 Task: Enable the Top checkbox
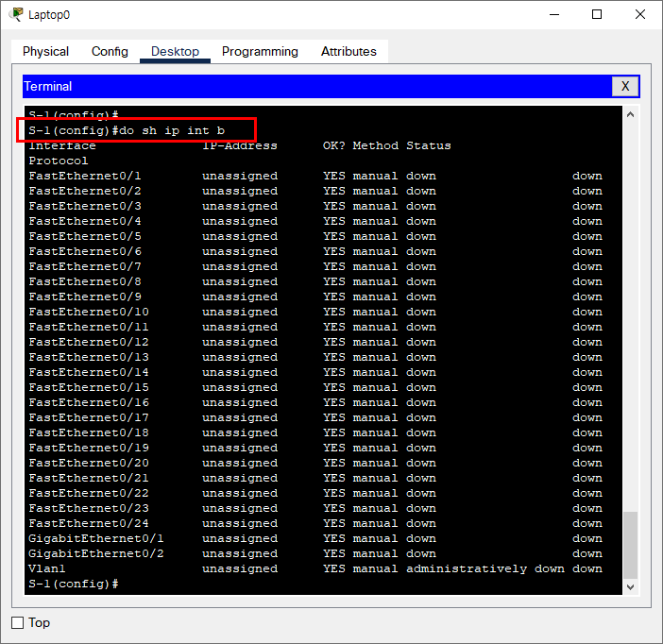coord(17,623)
